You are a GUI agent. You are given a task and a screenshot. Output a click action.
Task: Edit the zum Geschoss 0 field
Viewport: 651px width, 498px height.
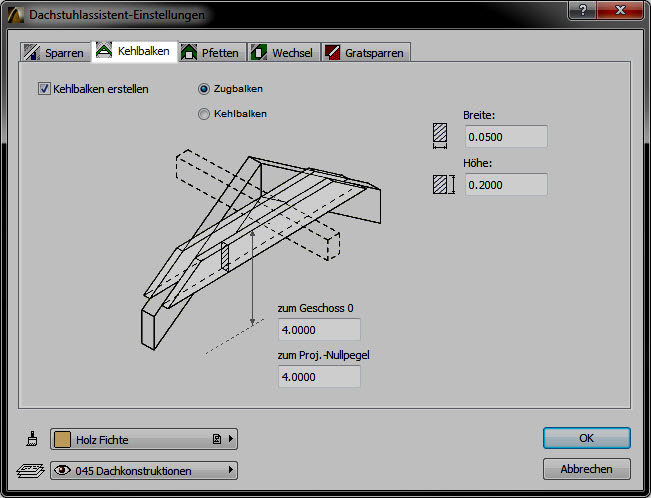pos(319,330)
